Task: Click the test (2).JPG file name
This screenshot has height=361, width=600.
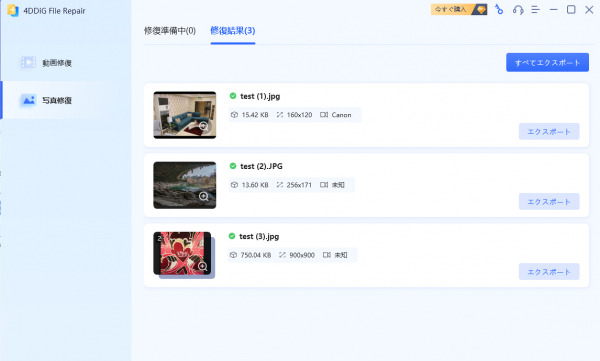Action: [261, 166]
